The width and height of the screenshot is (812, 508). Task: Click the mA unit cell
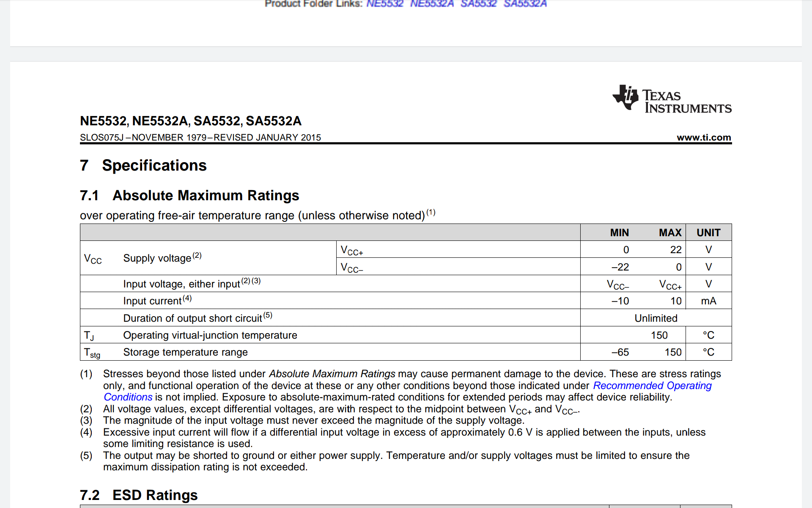708,301
